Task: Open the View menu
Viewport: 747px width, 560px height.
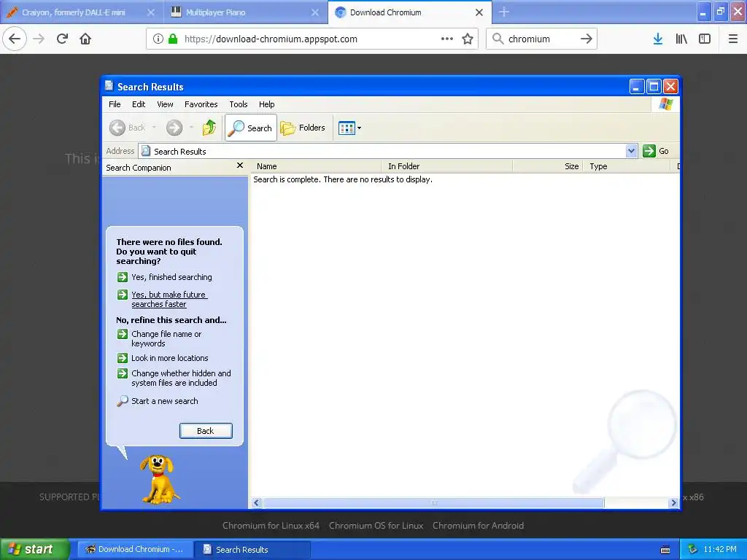Action: (x=165, y=104)
